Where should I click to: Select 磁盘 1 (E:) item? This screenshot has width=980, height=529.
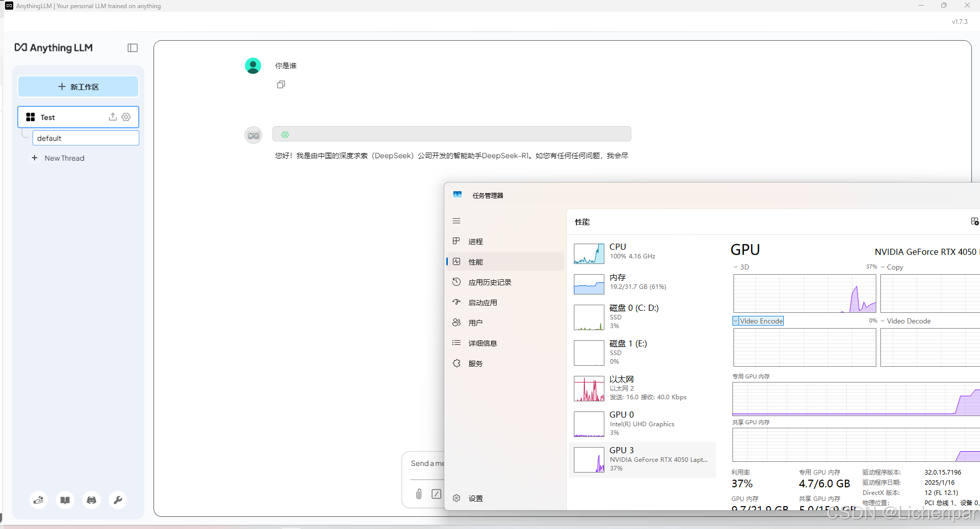pyautogui.click(x=642, y=352)
